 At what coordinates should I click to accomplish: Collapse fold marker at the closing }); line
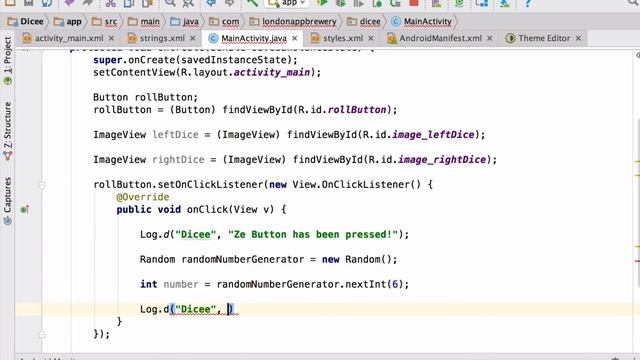click(x=42, y=334)
